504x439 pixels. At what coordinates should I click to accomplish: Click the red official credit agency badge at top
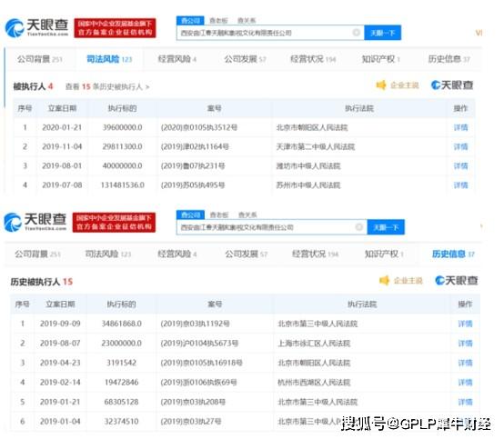(115, 28)
